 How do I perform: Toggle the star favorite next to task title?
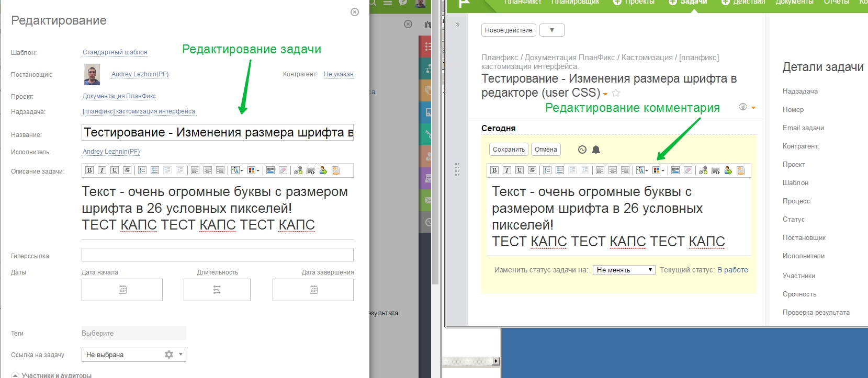(616, 94)
